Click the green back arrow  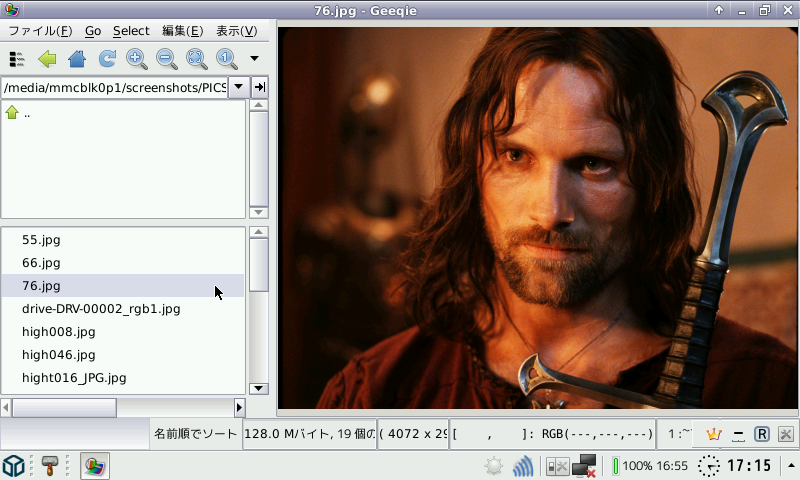[47, 59]
